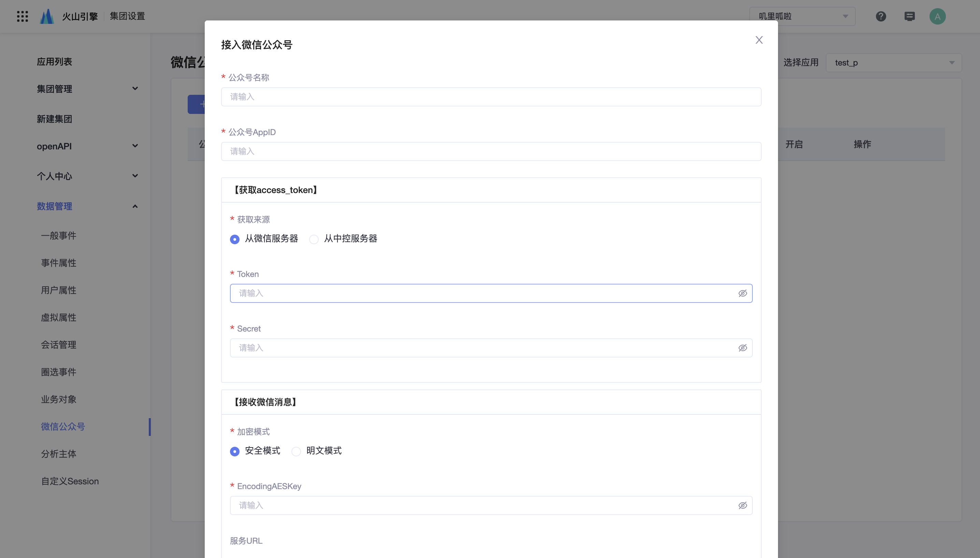
Task: Click the 集团设置 header title
Action: click(127, 16)
